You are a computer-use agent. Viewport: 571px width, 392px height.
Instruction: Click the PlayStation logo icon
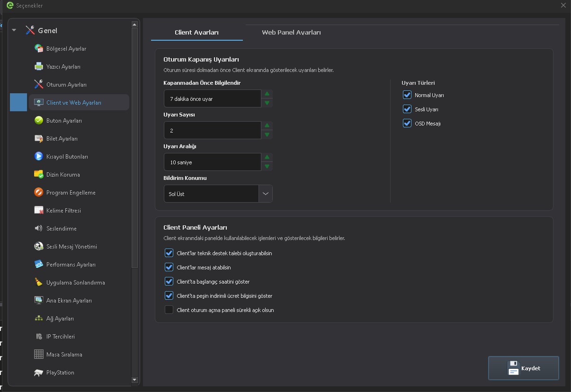pyautogui.click(x=39, y=373)
